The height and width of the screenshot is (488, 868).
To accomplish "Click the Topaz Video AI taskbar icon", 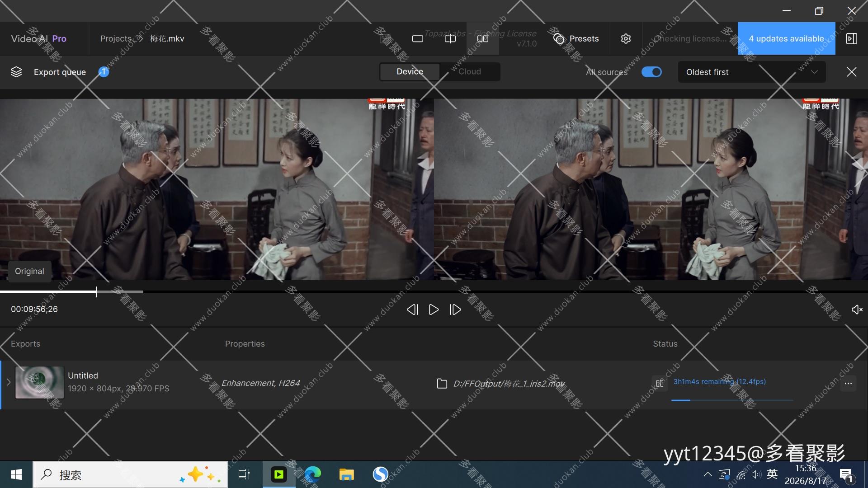I will pyautogui.click(x=279, y=474).
